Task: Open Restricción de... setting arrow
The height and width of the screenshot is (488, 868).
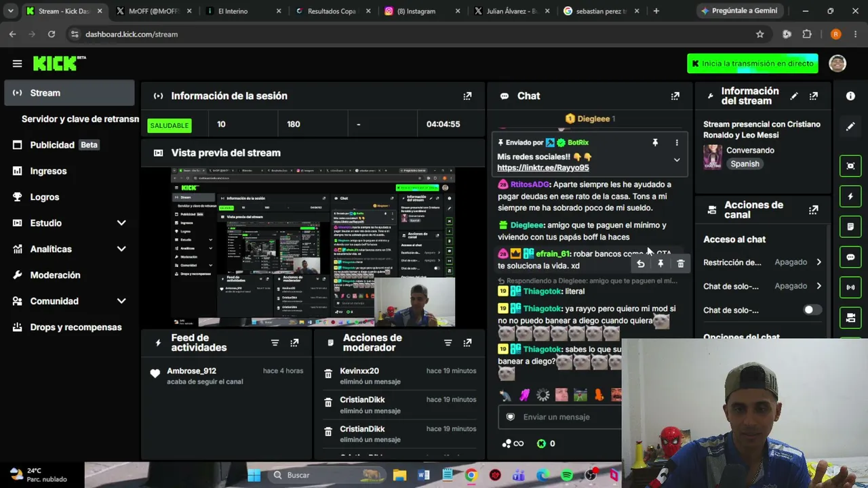Action: point(818,262)
